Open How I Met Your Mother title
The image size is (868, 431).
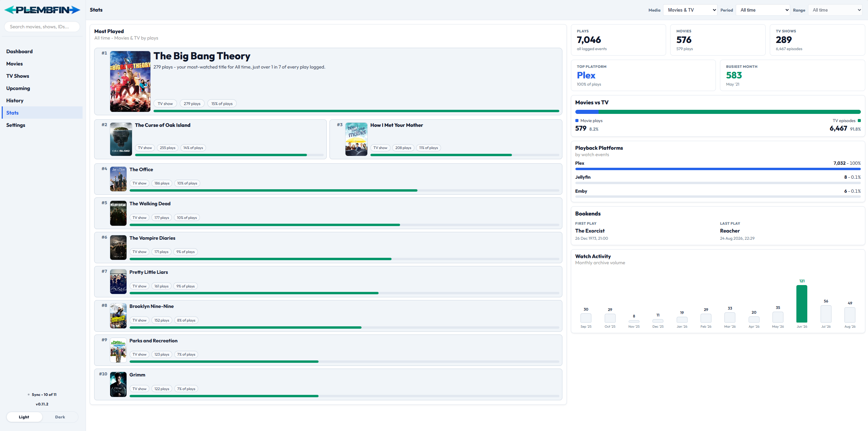397,125
